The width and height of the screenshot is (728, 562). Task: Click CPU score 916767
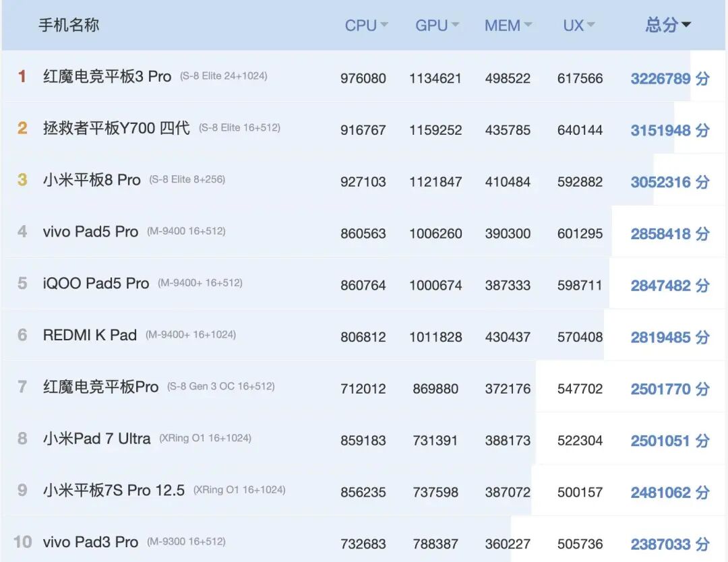tap(363, 130)
